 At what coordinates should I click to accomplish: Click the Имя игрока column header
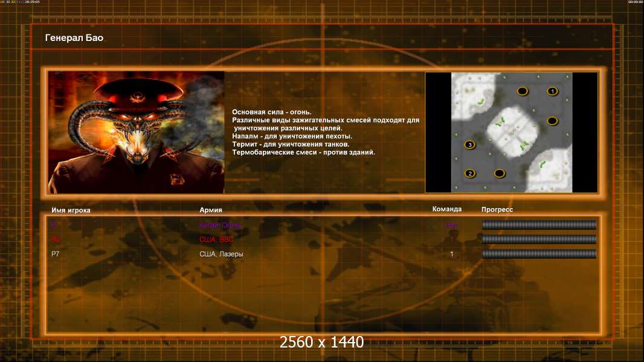pyautogui.click(x=71, y=210)
